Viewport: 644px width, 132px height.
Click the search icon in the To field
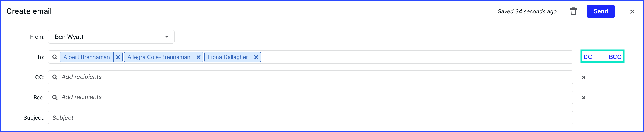coord(55,57)
